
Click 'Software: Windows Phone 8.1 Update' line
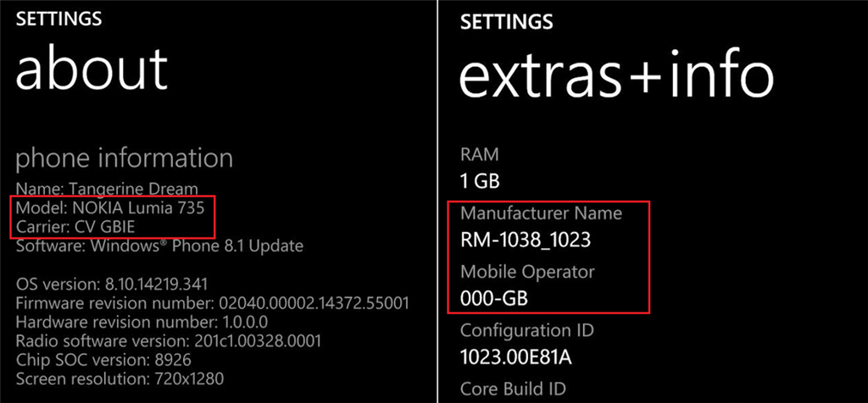(x=159, y=246)
